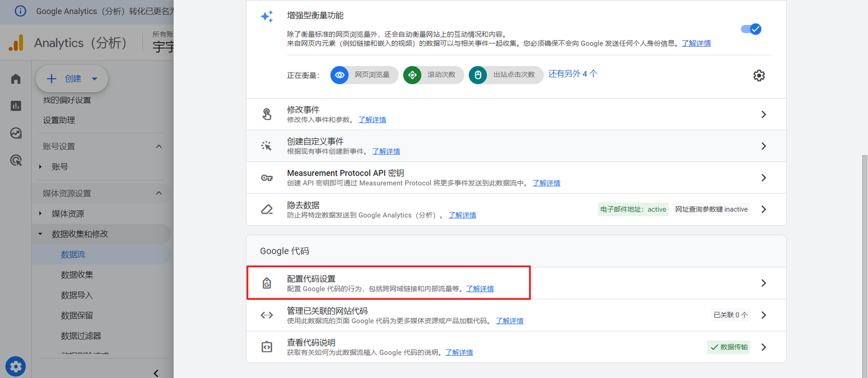The height and width of the screenshot is (378, 868).
Task: Click the 滚动次数 chip
Action: 434,75
